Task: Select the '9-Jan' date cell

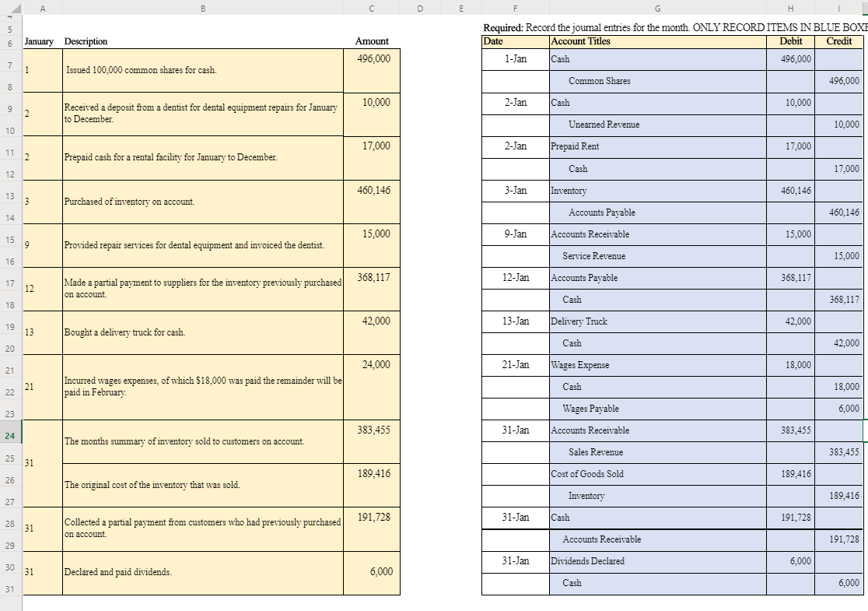Action: pos(516,234)
